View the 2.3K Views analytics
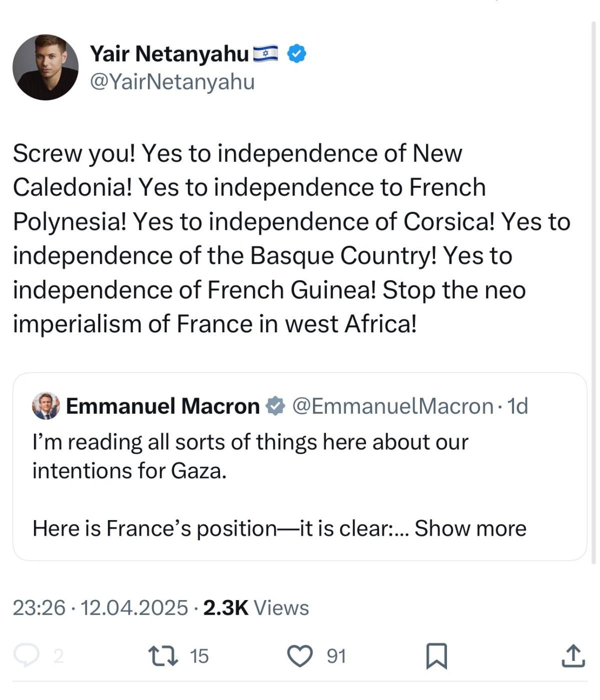 pos(256,608)
